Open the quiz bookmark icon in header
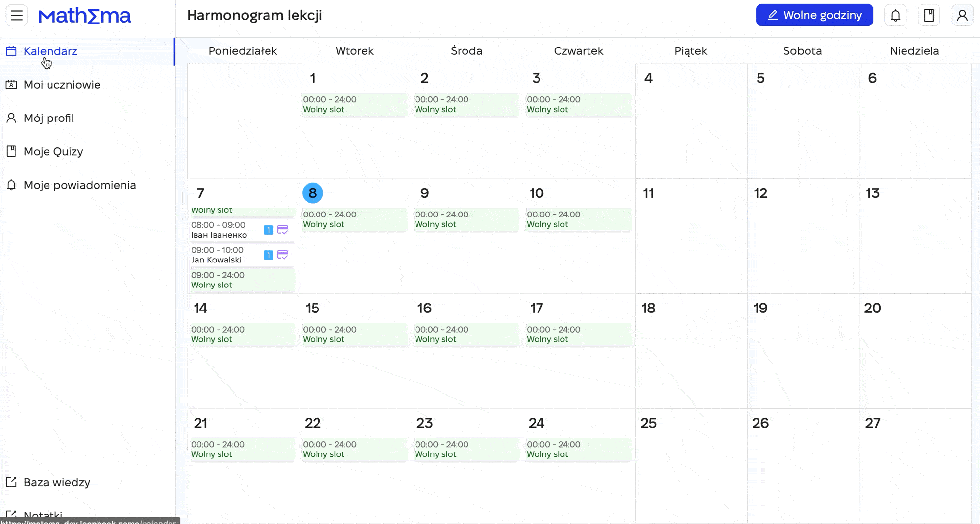 929,15
